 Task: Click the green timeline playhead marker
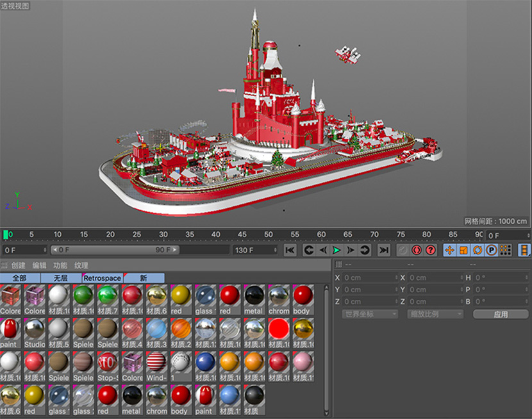[6, 234]
